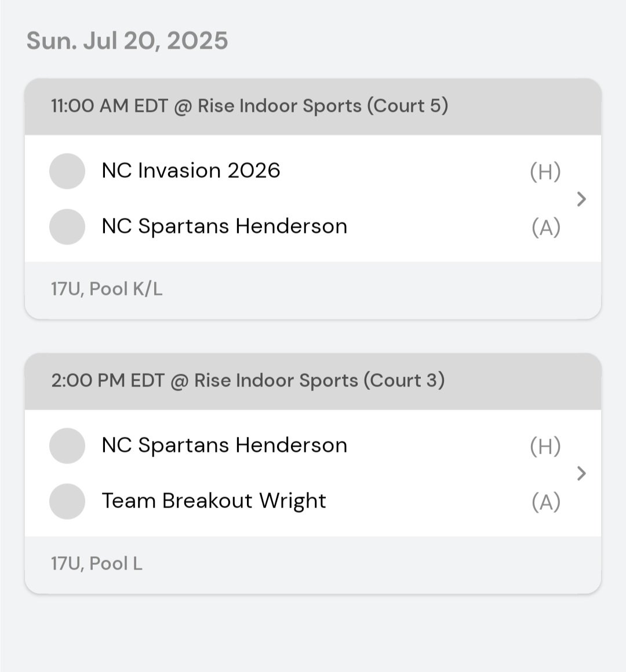Click NC Spartans Henderson logo in 11:00 AM game

coord(67,227)
